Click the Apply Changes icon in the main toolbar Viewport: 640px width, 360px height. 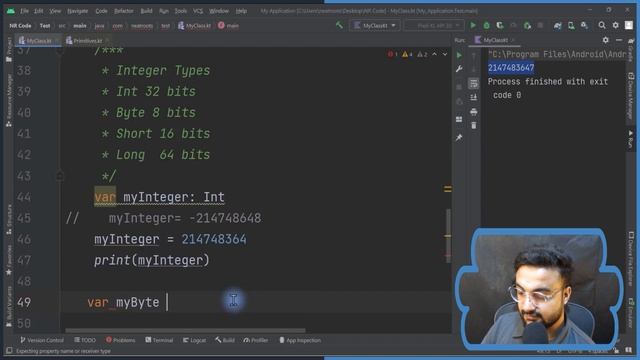tap(527, 25)
